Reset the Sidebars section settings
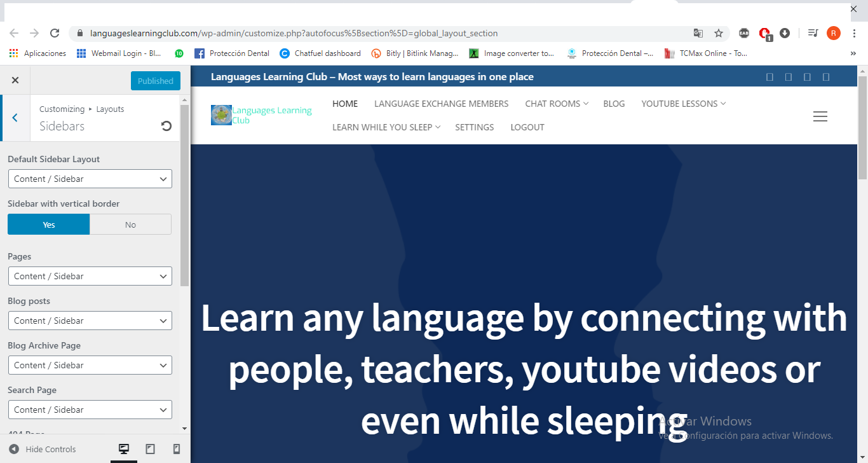 (x=166, y=126)
